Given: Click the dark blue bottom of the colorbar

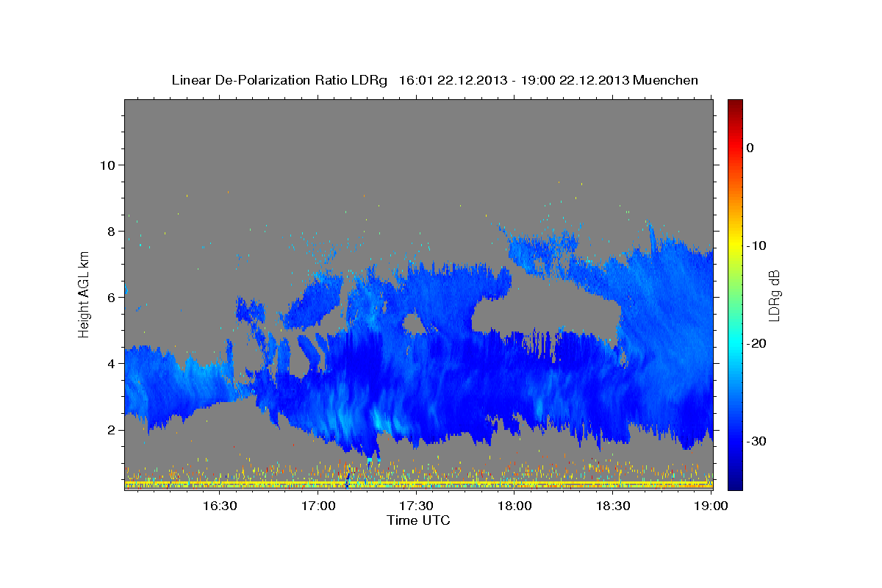Looking at the screenshot, I should pyautogui.click(x=735, y=481).
